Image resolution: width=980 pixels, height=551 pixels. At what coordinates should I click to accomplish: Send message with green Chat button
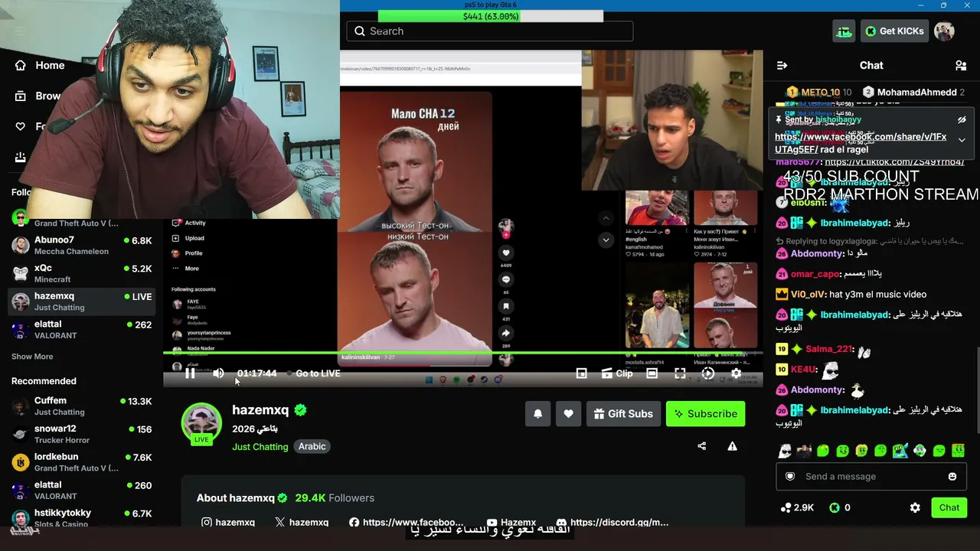(949, 507)
